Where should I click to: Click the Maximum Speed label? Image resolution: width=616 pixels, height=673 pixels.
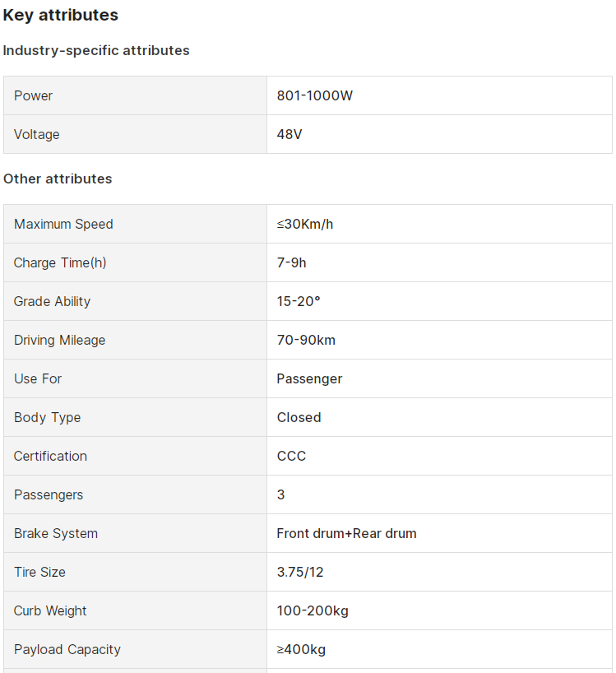[63, 224]
